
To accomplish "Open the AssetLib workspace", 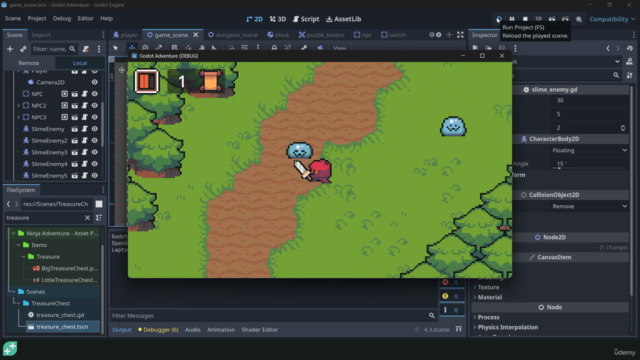I will point(343,19).
